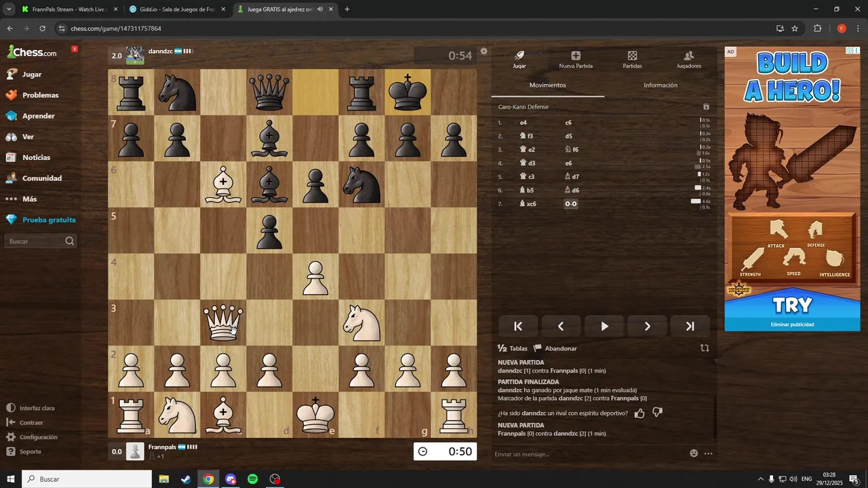Click the thumbs up sportsmanship icon
The width and height of the screenshot is (868, 488).
(x=639, y=413)
